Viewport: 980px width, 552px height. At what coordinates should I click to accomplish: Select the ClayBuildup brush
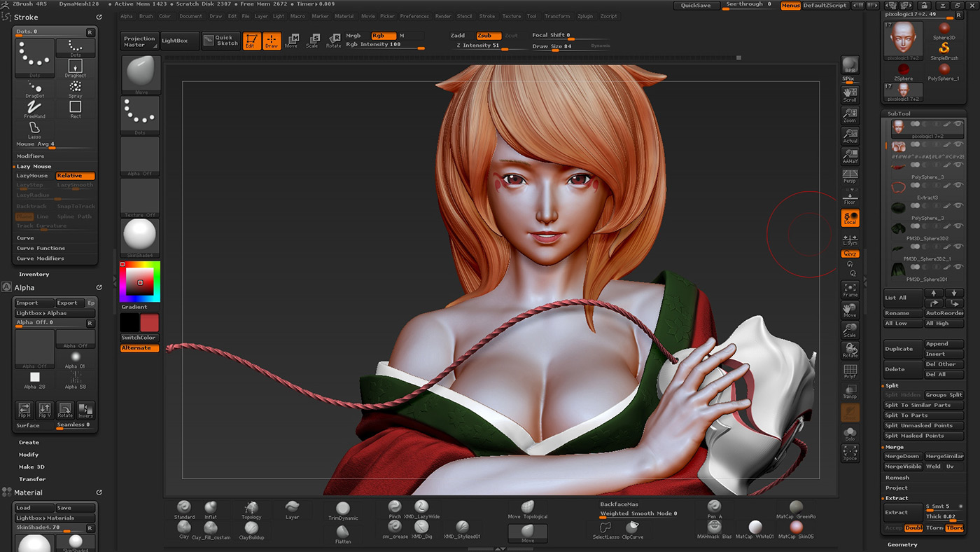click(251, 530)
